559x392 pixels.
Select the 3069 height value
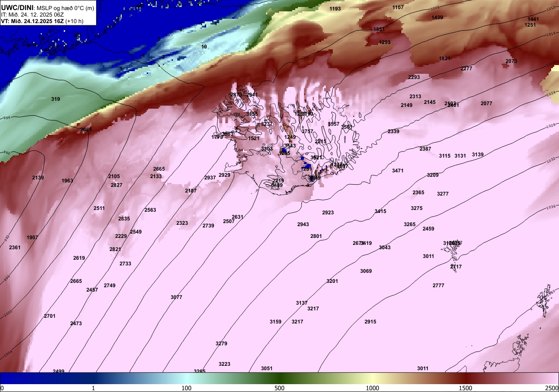(x=366, y=271)
